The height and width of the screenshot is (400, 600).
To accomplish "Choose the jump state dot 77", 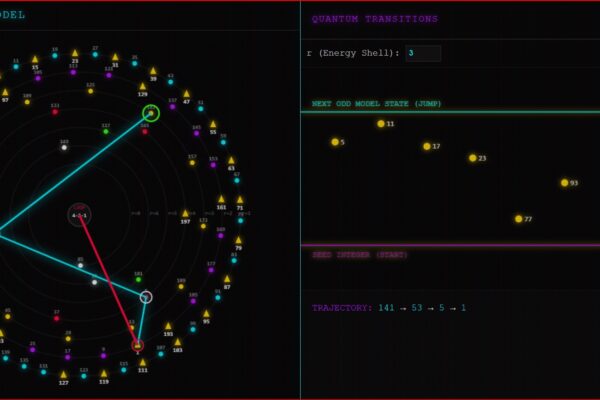I will coord(519,219).
